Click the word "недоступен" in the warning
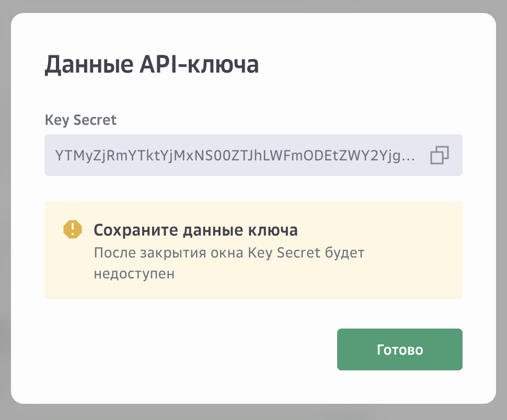The height and width of the screenshot is (420, 507). 133,274
